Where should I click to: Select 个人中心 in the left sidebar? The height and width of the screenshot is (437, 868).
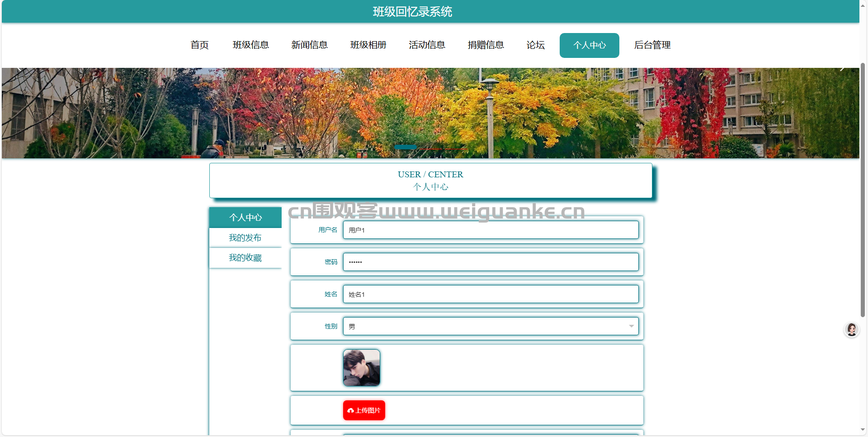point(245,218)
